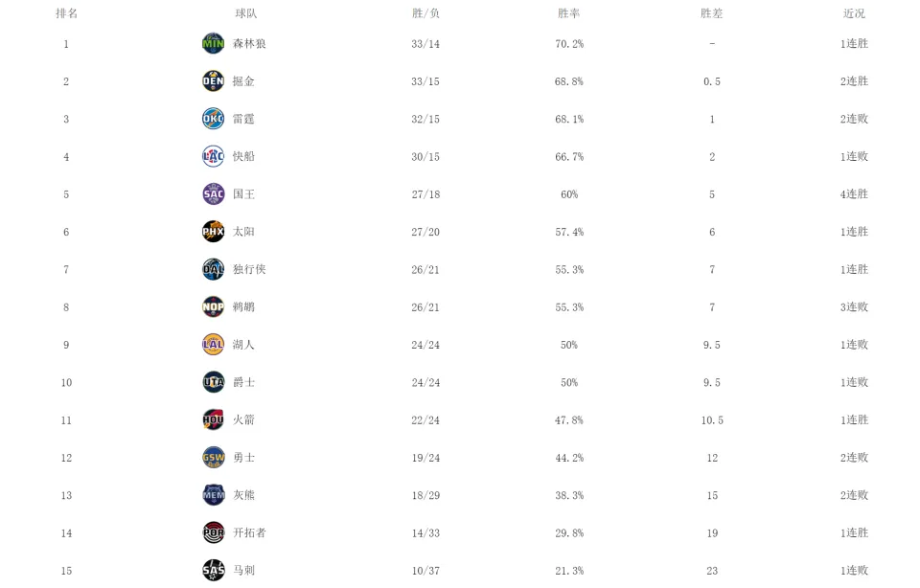Click the Rockets HOU team logo

click(x=213, y=419)
